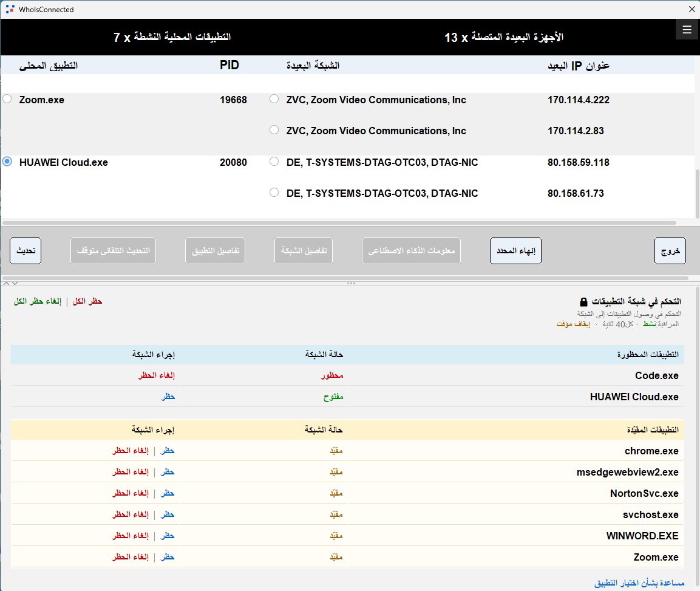
Task: Click the horizontal scrollbar under the button bar
Action: pyautogui.click(x=344, y=278)
